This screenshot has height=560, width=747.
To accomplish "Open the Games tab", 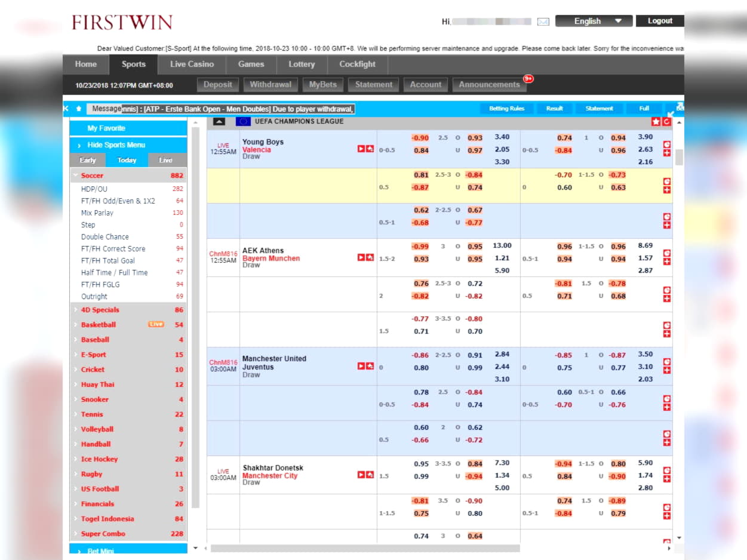I will 251,64.
